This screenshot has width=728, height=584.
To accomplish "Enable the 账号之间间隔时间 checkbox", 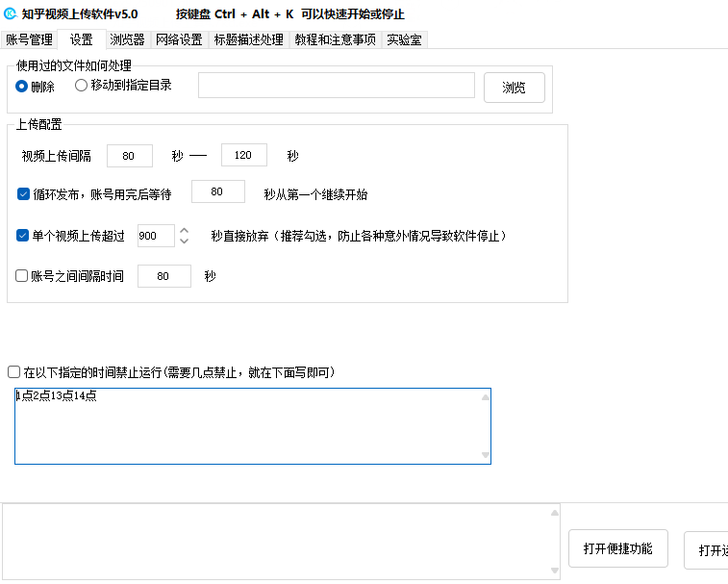I will (22, 276).
